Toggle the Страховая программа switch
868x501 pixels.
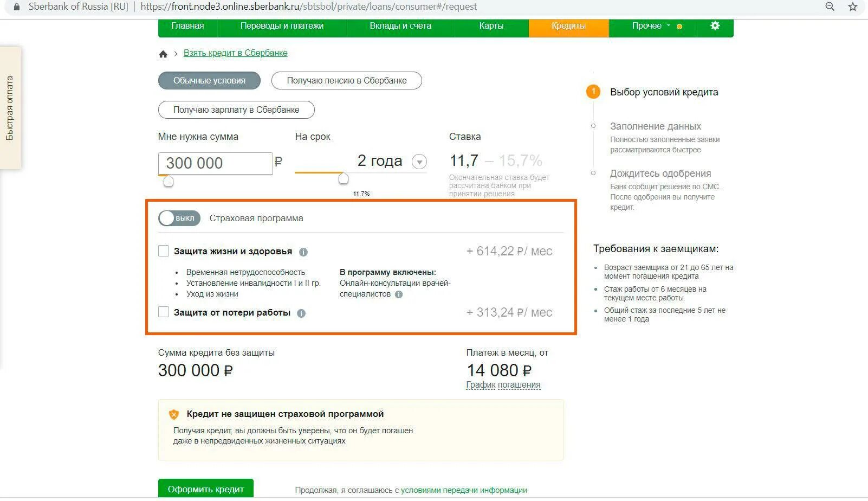pos(179,218)
